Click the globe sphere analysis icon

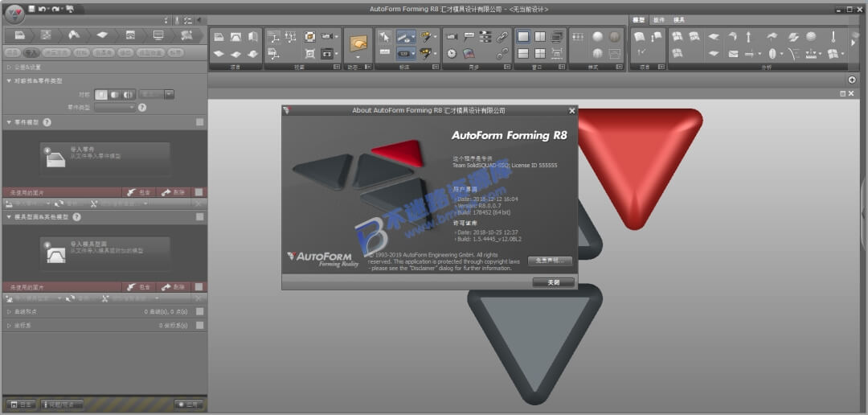pyautogui.click(x=811, y=36)
